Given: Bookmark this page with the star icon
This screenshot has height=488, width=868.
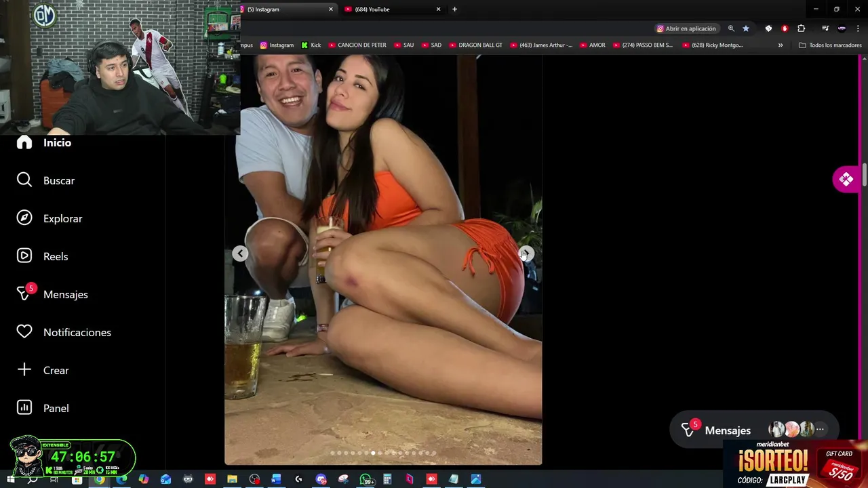Looking at the screenshot, I should click(746, 28).
